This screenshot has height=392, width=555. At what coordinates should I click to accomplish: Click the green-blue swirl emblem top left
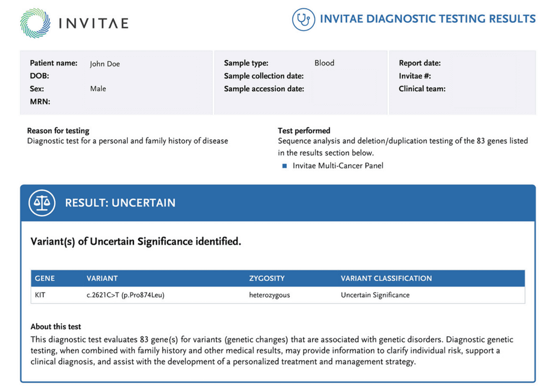pyautogui.click(x=34, y=23)
